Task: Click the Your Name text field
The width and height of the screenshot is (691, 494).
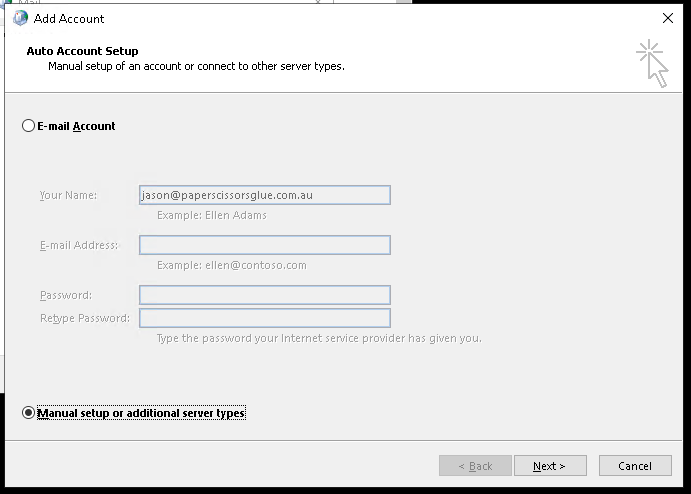Action: pyautogui.click(x=264, y=195)
